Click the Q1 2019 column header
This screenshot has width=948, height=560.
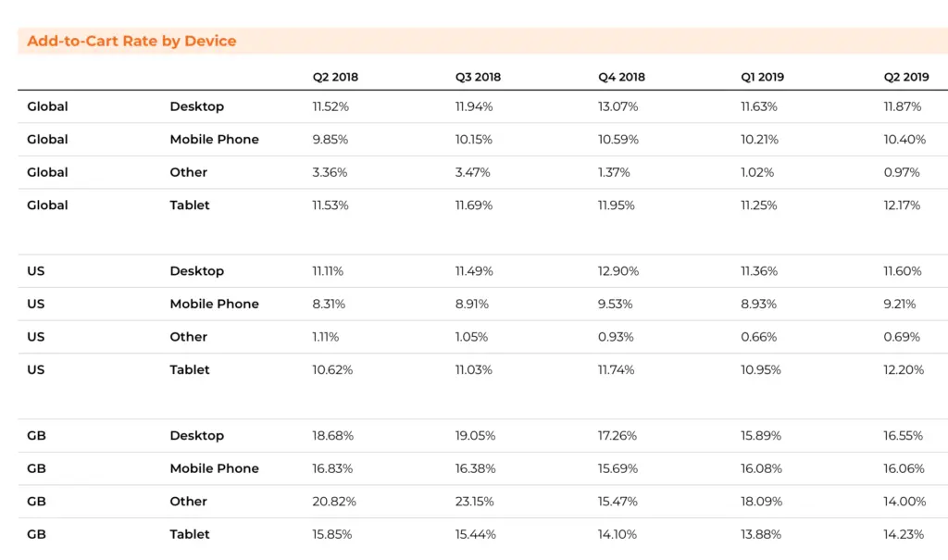pos(763,77)
